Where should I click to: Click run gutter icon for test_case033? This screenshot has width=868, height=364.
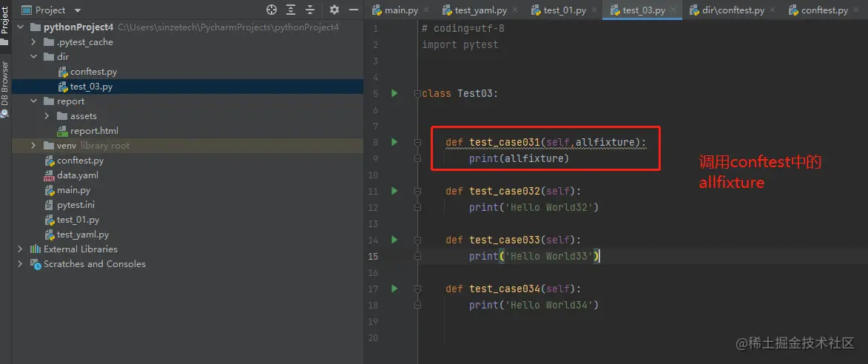coord(394,240)
